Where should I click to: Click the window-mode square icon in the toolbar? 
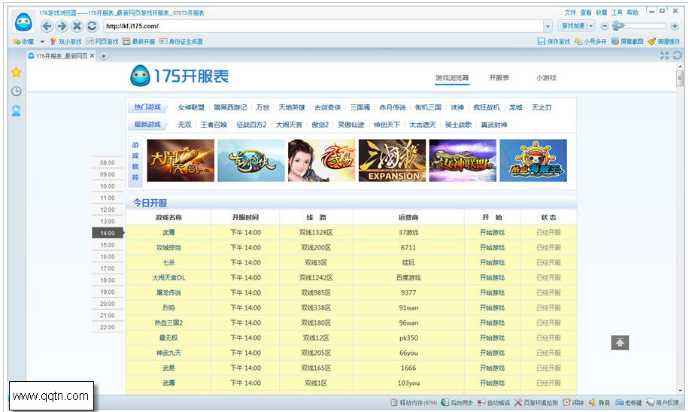click(541, 41)
